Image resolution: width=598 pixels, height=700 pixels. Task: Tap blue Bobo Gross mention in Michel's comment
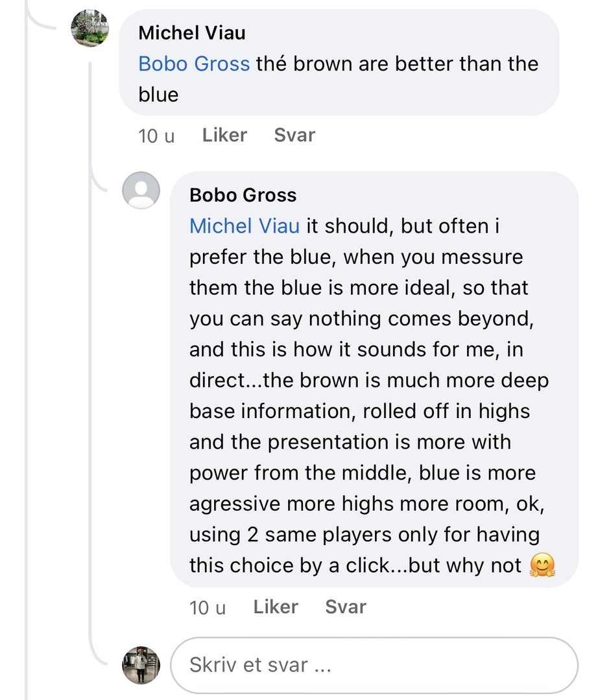[194, 64]
